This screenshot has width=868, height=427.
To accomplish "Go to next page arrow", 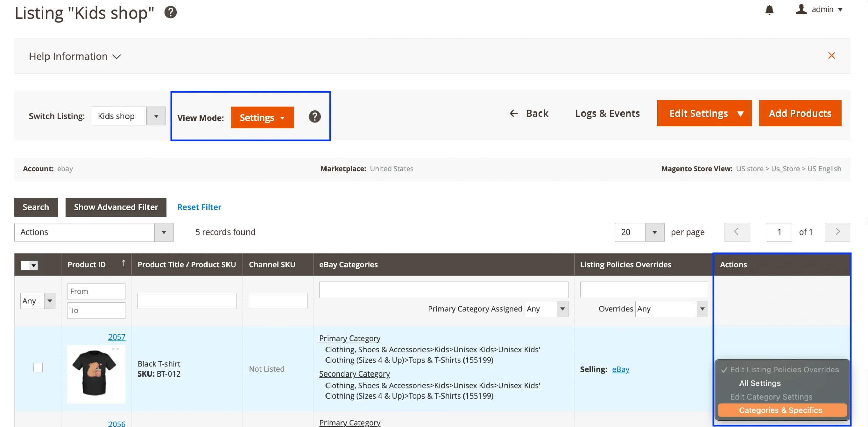I will coord(837,232).
